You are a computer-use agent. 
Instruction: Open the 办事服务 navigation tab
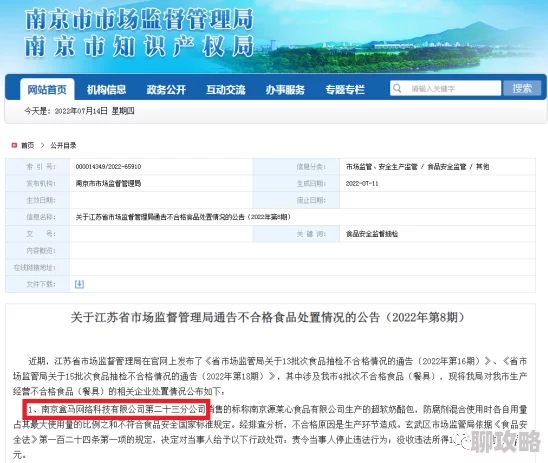coord(285,90)
